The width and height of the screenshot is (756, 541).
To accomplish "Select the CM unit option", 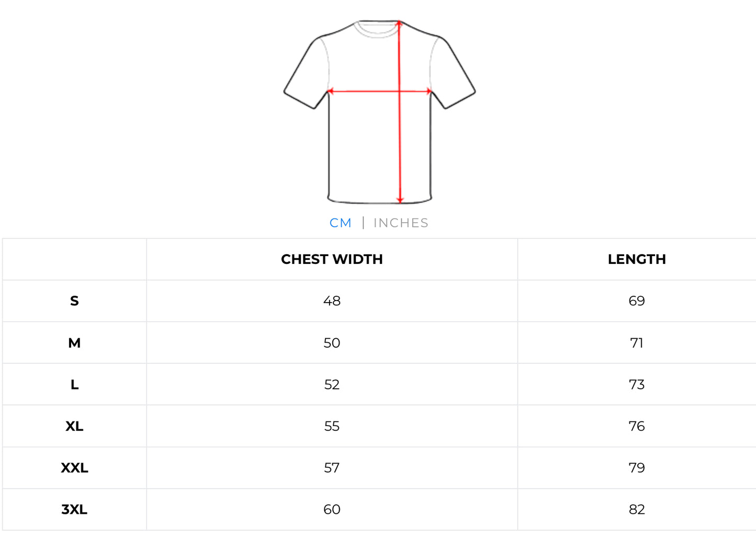I will [x=340, y=223].
